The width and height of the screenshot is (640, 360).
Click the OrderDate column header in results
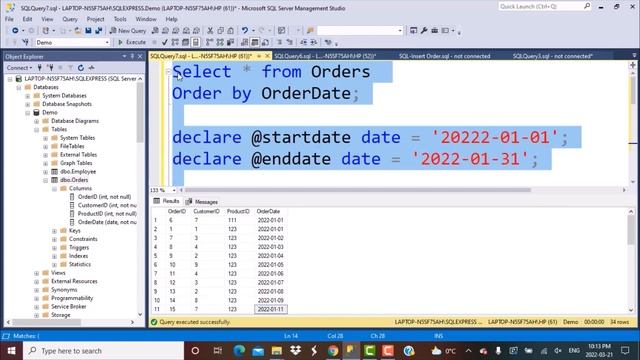[x=270, y=211]
